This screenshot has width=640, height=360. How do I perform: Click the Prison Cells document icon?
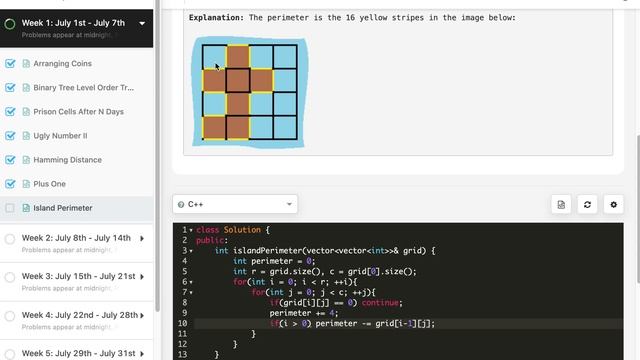point(26,112)
